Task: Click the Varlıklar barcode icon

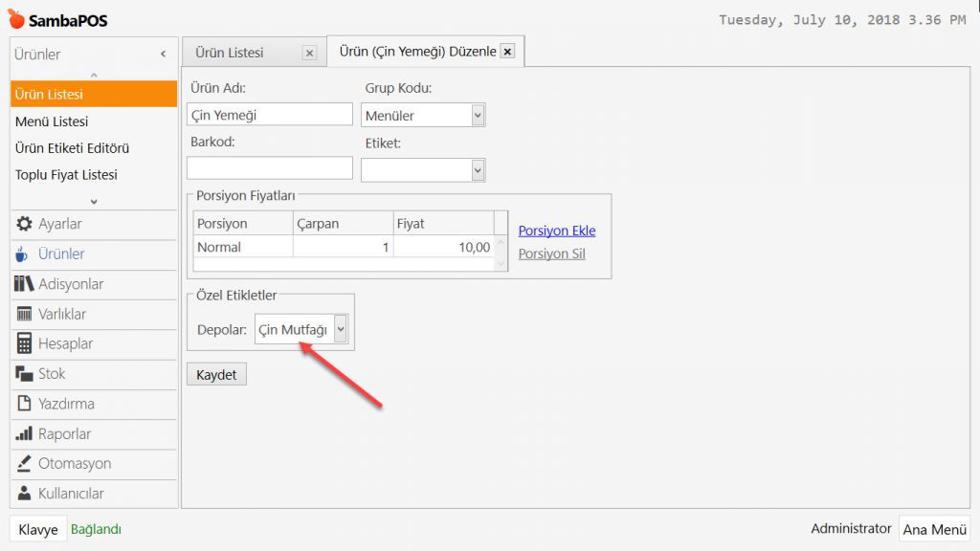Action: (25, 314)
